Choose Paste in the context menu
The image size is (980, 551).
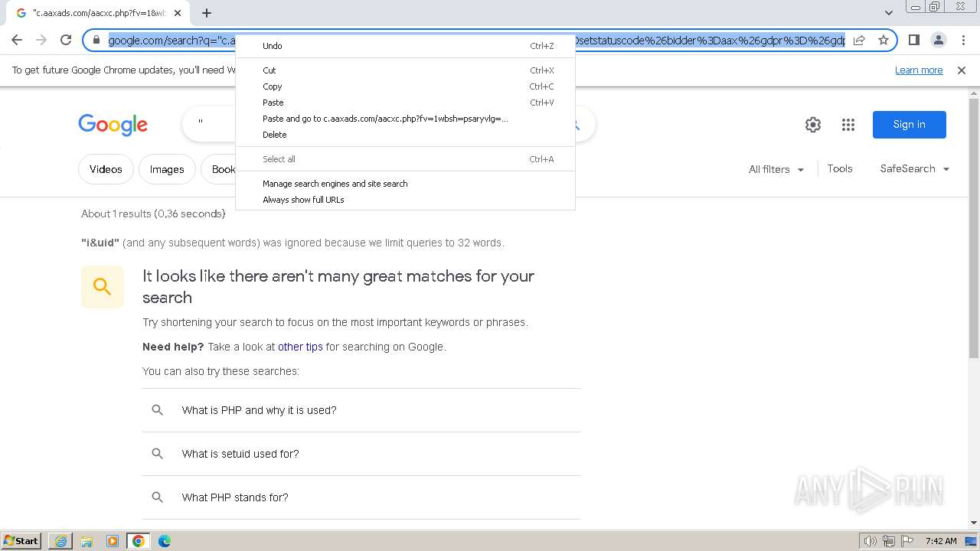pos(405,103)
